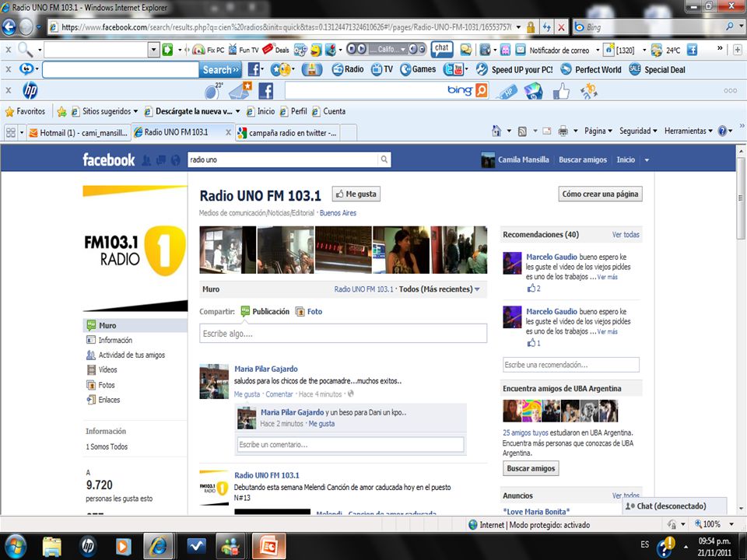Click Cómo crear una página button
The image size is (747, 560).
[600, 194]
